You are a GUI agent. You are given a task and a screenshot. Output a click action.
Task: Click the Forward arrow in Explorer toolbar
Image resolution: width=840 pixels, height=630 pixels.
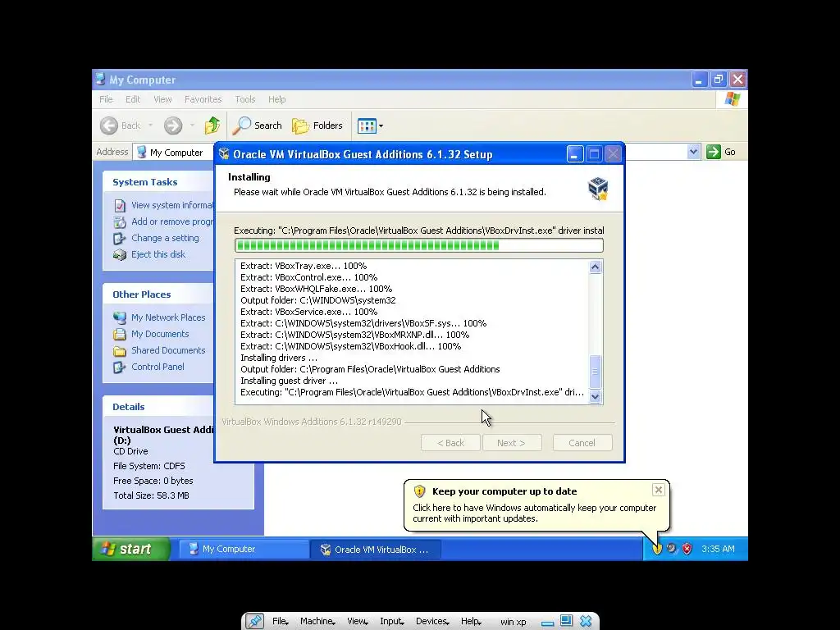[173, 126]
